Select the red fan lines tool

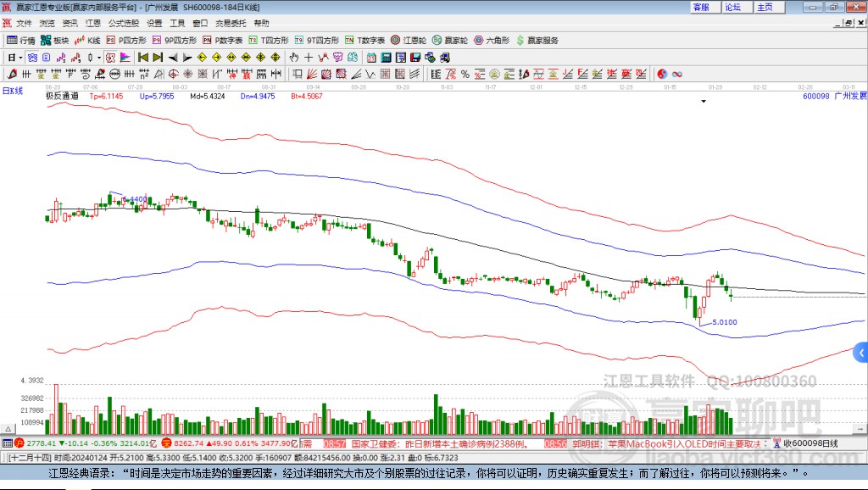tap(312, 74)
